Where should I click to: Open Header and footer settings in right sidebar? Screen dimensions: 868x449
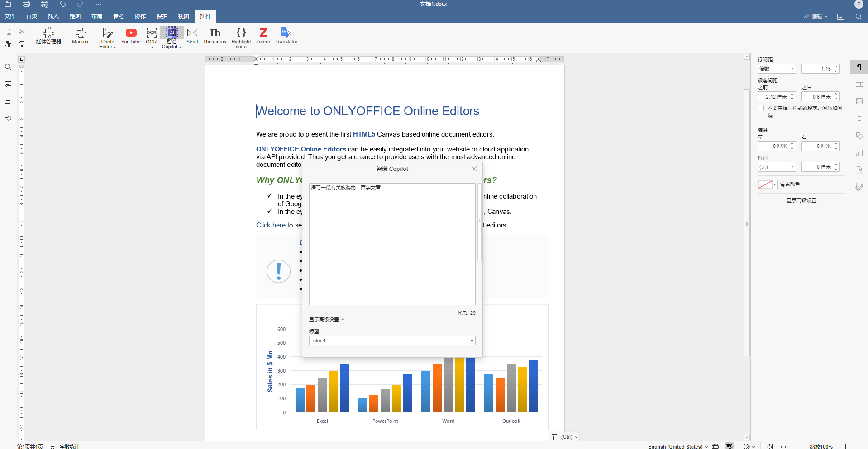(859, 118)
